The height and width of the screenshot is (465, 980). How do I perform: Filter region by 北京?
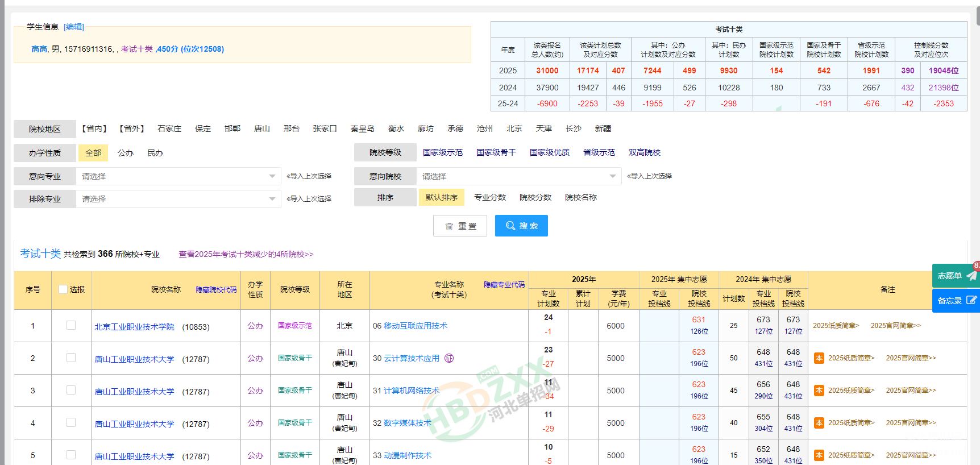514,128
